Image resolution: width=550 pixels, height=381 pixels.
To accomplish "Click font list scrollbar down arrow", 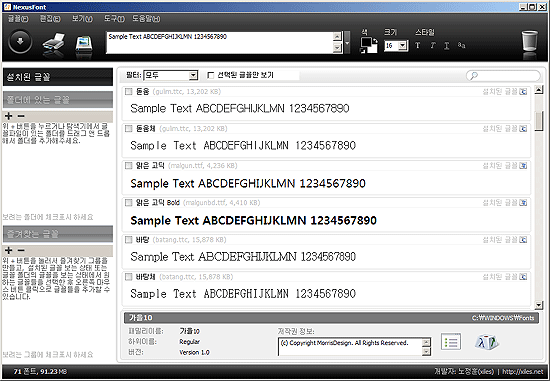I will 539,305.
